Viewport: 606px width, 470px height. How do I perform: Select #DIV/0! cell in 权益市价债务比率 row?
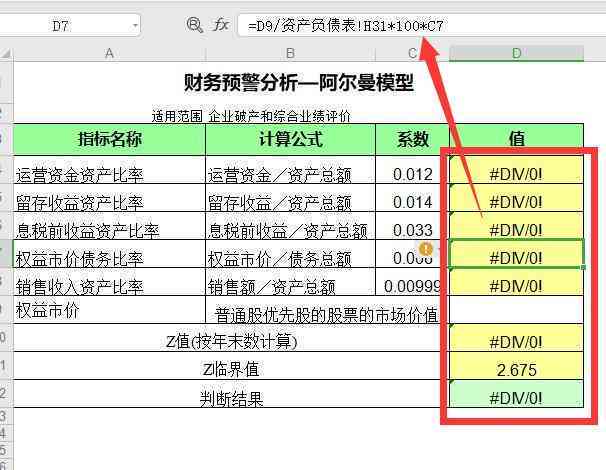pos(516,254)
